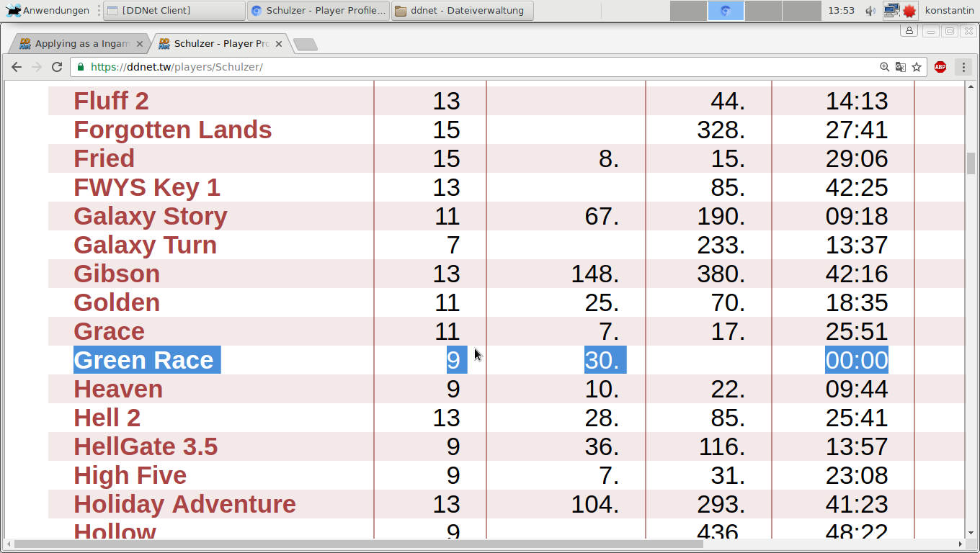This screenshot has height=553, width=980.
Task: Open the zoom magnifier in address bar
Action: coord(884,67)
